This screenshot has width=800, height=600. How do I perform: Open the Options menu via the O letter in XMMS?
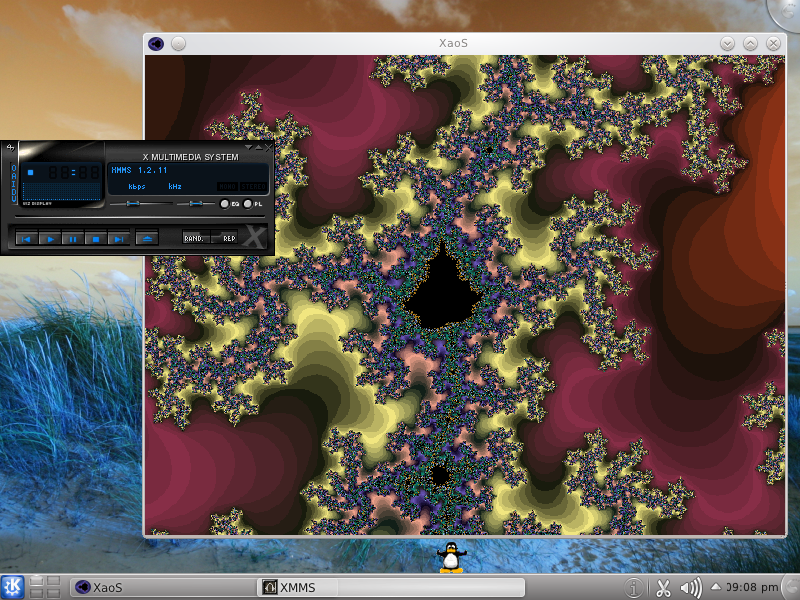(13, 168)
